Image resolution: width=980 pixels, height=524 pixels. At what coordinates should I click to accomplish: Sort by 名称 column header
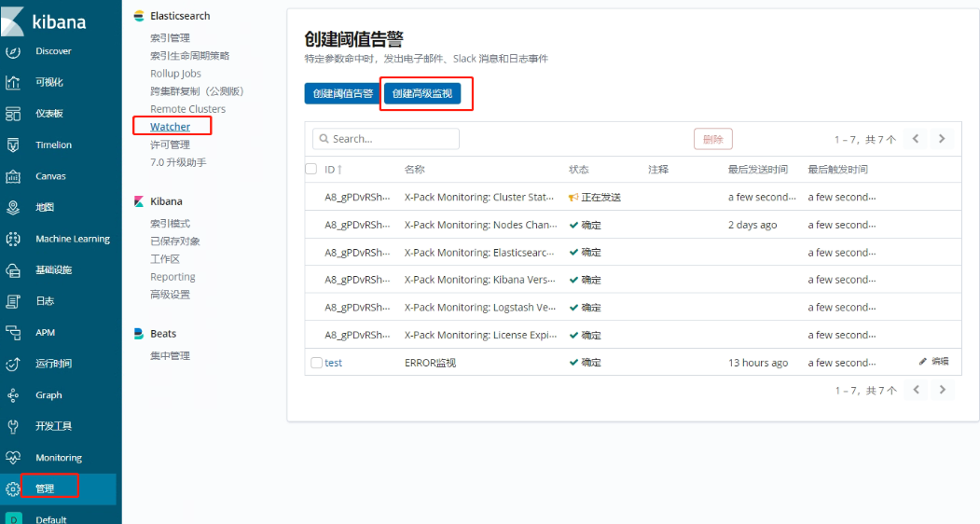tap(414, 170)
